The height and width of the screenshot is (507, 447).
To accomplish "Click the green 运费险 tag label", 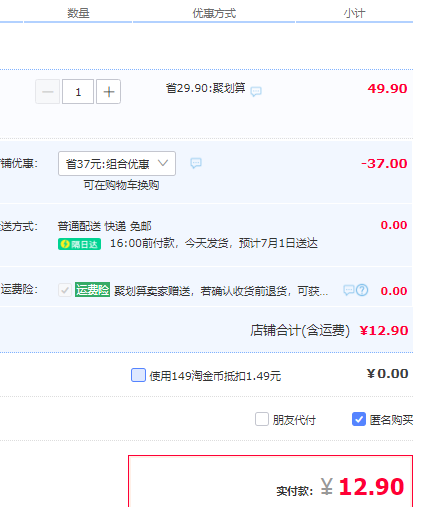I will [x=92, y=289].
